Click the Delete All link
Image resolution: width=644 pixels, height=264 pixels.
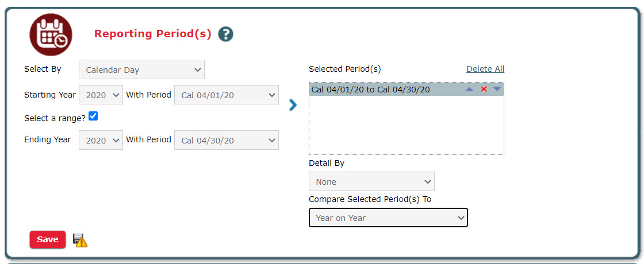tap(485, 69)
